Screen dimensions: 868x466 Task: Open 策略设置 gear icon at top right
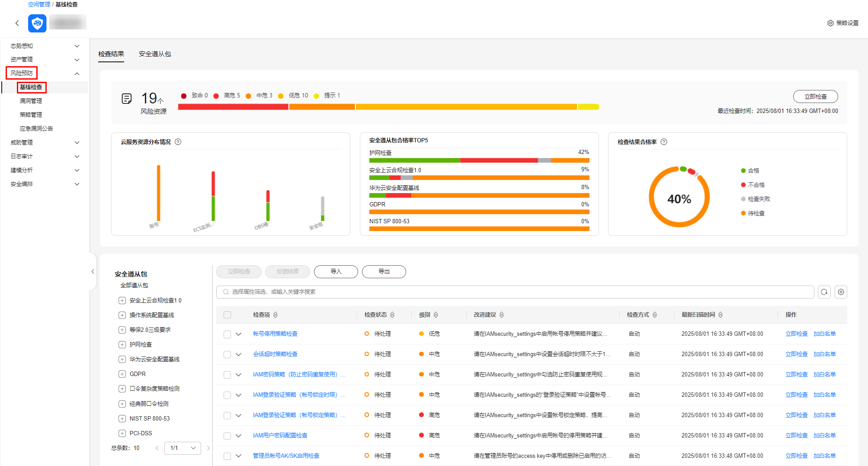point(830,23)
